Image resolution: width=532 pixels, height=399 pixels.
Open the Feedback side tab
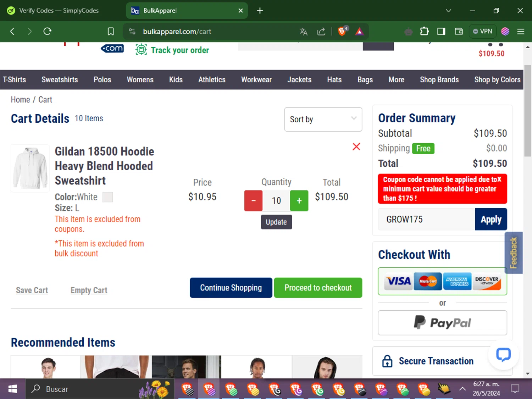514,253
